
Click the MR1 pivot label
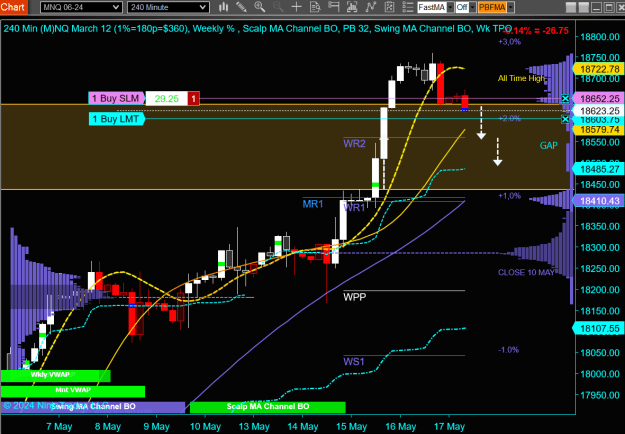[313, 204]
